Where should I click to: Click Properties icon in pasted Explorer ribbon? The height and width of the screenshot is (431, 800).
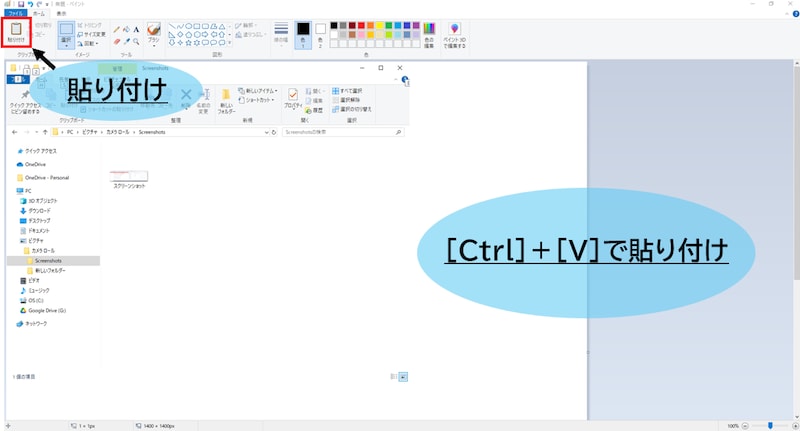[293, 94]
